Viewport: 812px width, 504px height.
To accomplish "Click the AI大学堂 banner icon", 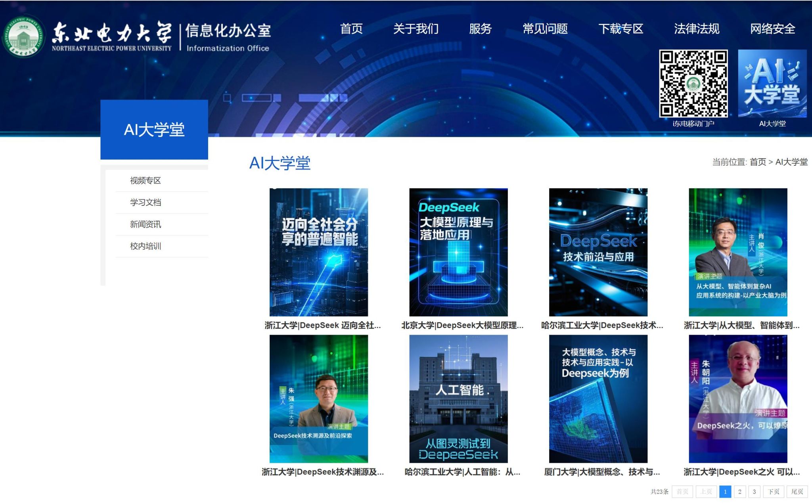I will 772,83.
